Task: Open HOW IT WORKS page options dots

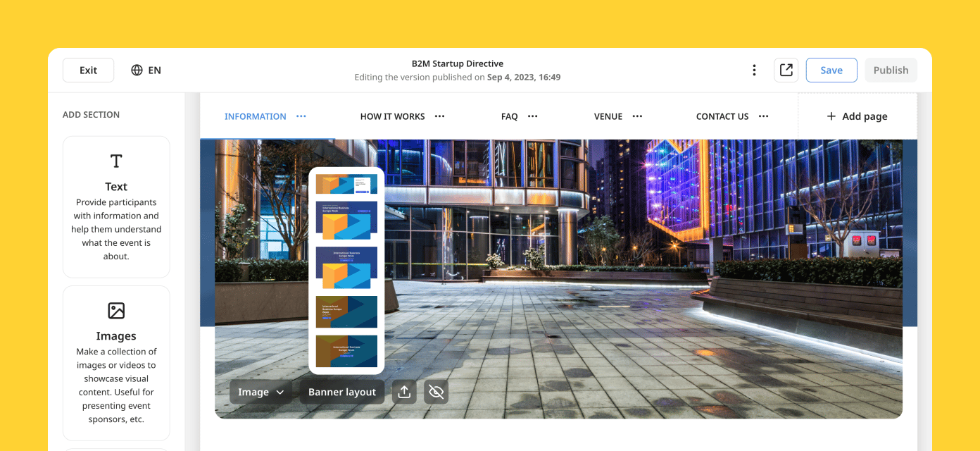Action: coord(440,116)
